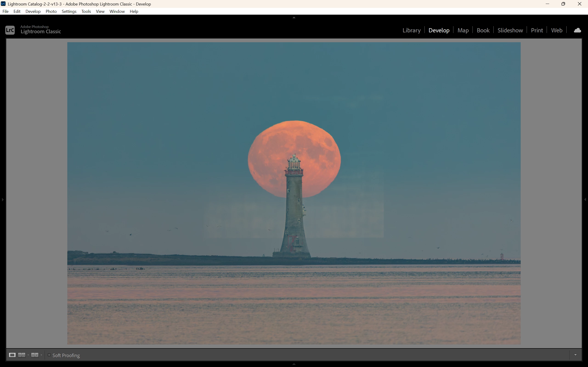Switch to Loupe view mode icon
588x367 pixels.
(12, 355)
